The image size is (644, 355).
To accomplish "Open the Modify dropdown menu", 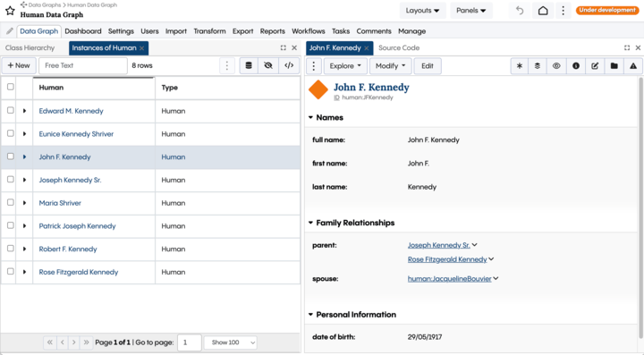I will 390,65.
